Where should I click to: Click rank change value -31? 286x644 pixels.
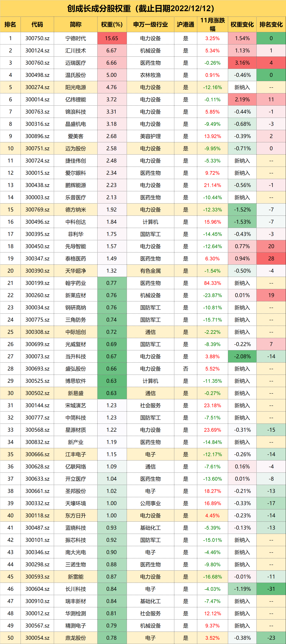[271, 589]
